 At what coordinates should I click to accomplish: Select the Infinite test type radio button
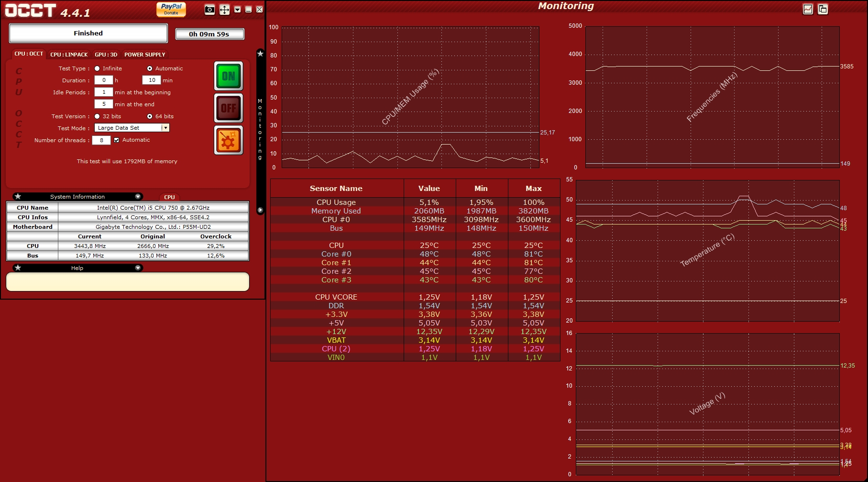[97, 68]
